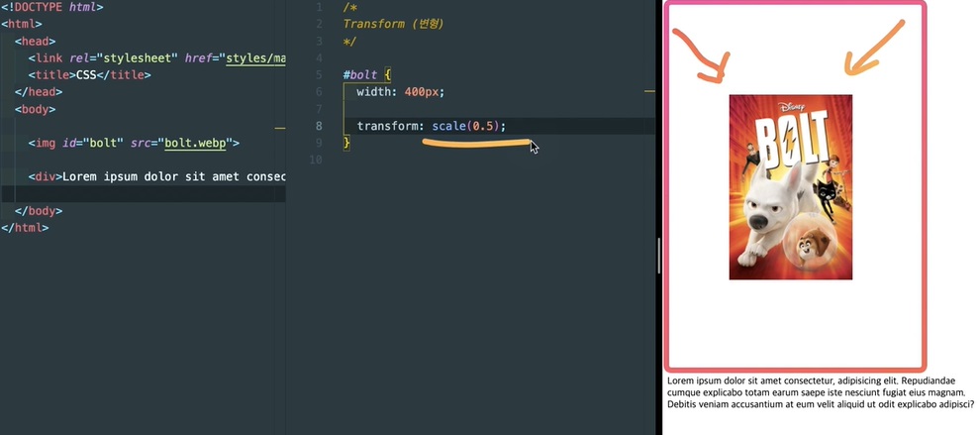Click line number 5 in CSS gutter
This screenshot has width=980, height=435.
320,75
